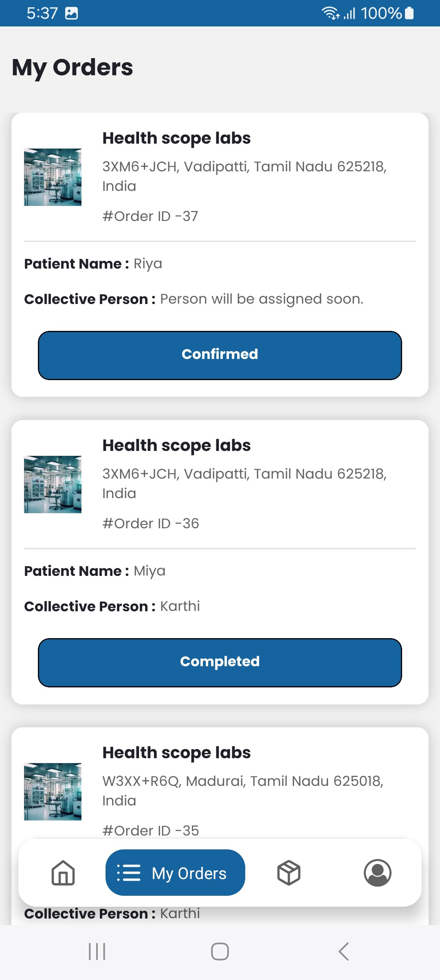This screenshot has width=440, height=980.
Task: Select Patient Name Miya row
Action: coord(95,571)
